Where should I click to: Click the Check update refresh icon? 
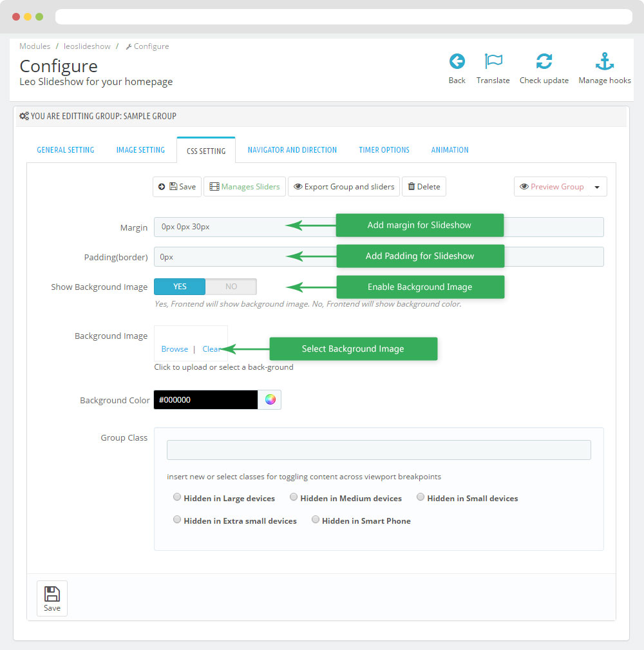[x=544, y=61]
